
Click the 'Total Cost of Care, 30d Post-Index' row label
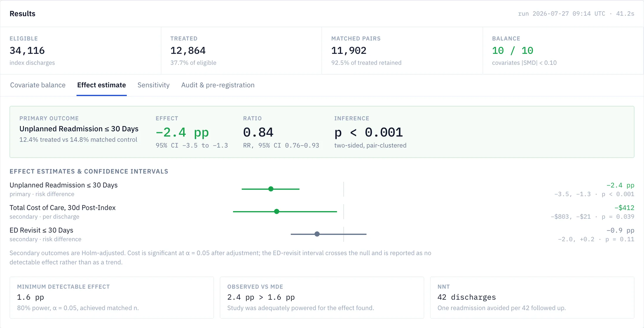pos(63,208)
